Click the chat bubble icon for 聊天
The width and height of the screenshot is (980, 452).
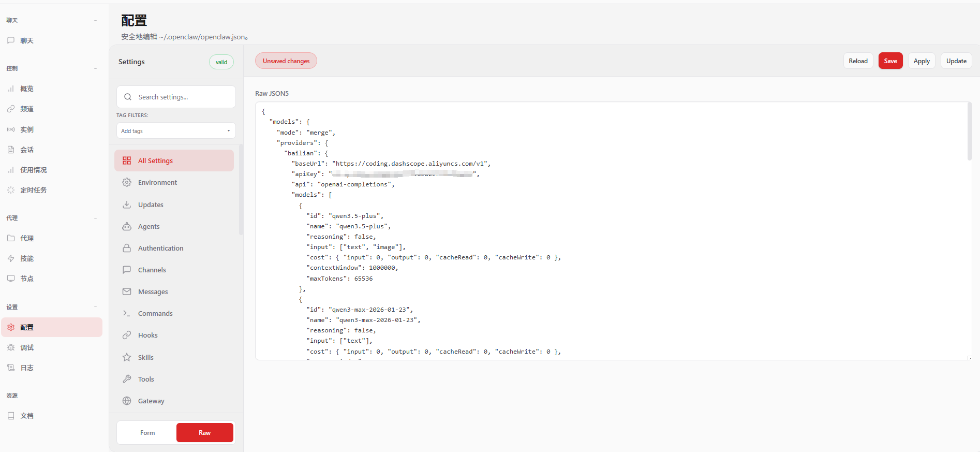tap(11, 40)
